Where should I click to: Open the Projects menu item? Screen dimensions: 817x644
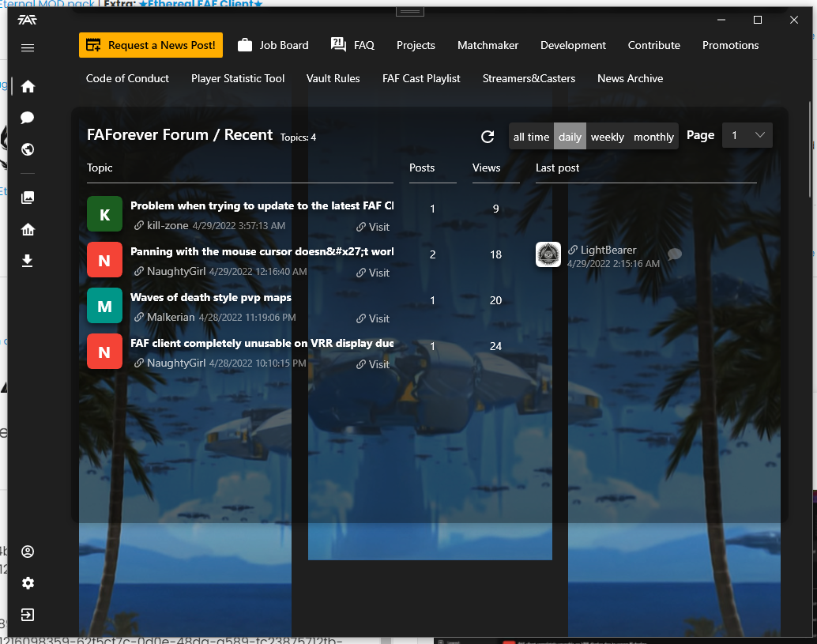point(416,45)
